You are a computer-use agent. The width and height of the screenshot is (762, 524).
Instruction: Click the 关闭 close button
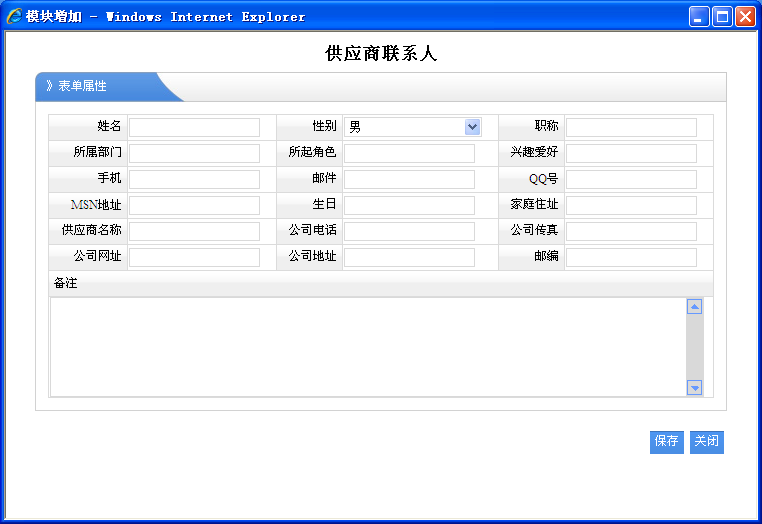point(706,441)
